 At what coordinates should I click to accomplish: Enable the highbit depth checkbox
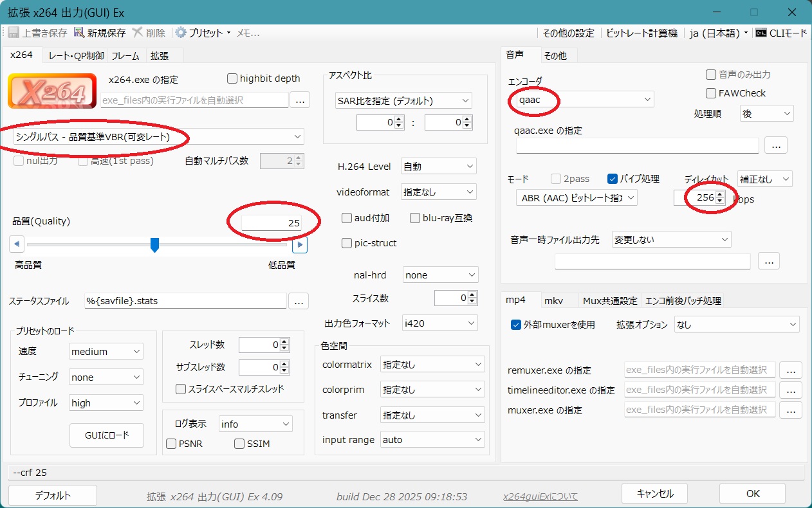pos(233,78)
